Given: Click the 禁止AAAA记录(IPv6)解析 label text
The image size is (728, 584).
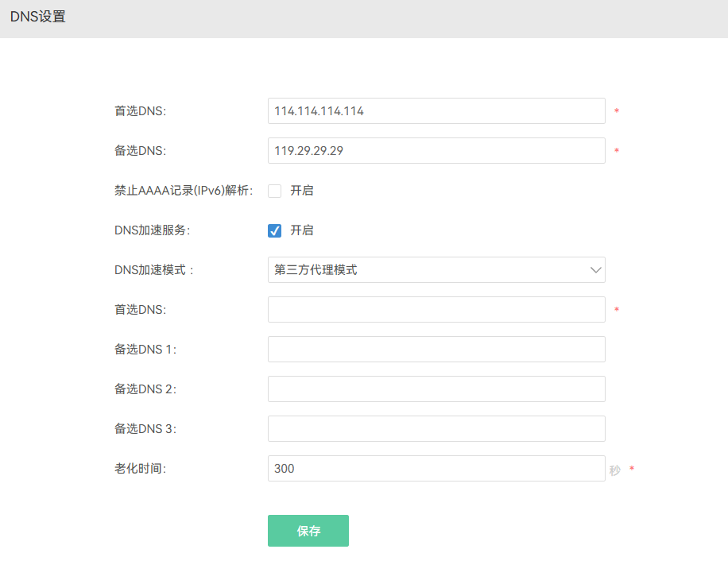Looking at the screenshot, I should coord(184,191).
